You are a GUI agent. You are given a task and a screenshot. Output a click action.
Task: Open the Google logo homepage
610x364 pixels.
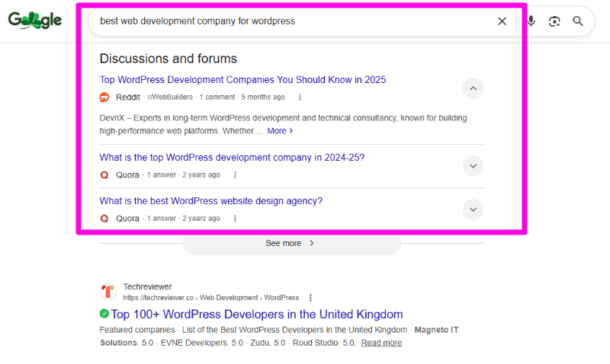[34, 21]
